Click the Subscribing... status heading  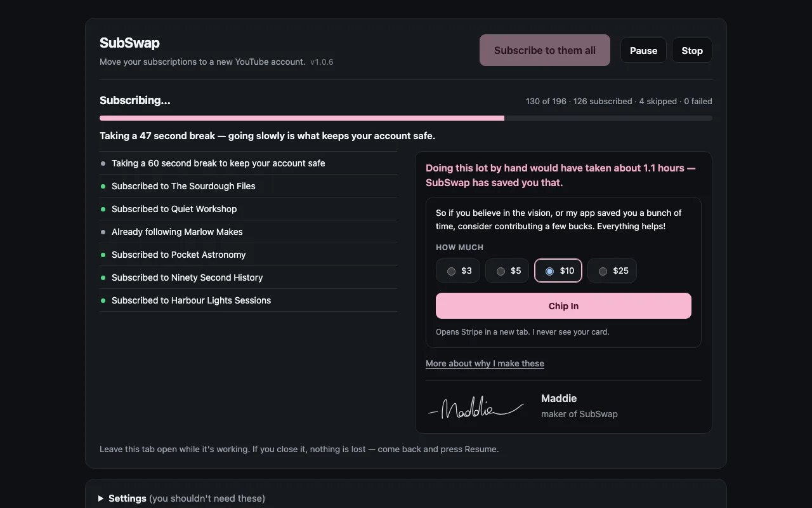click(135, 100)
